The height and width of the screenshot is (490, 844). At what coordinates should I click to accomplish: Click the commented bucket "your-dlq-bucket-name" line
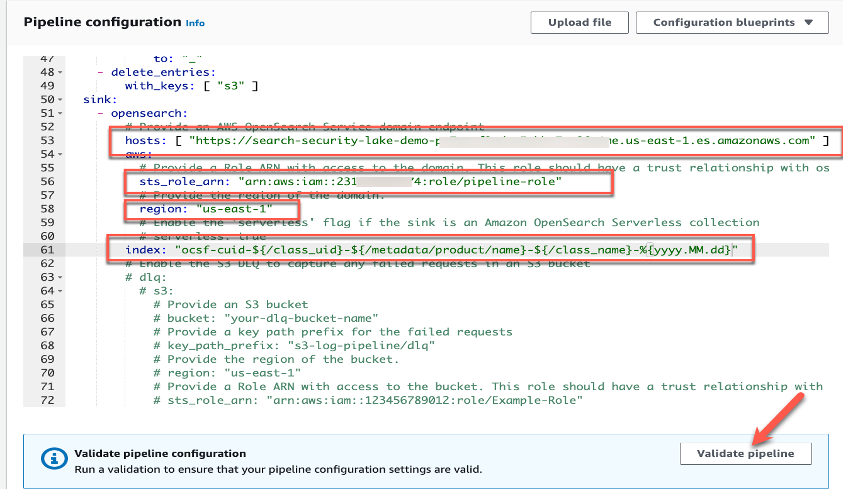(x=266, y=318)
